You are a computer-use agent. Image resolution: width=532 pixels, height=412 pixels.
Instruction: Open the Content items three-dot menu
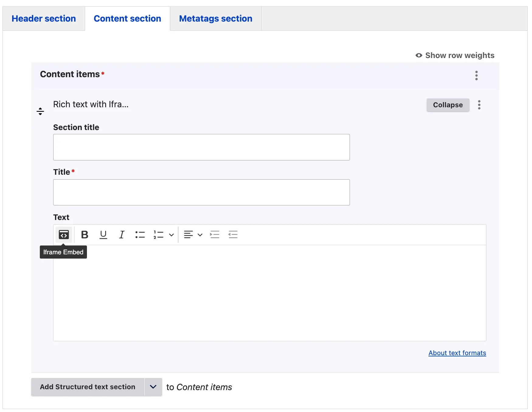pos(476,75)
